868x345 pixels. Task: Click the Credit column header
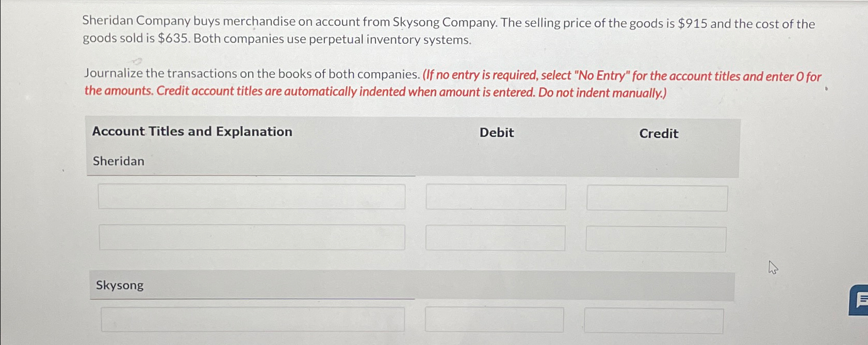click(658, 134)
